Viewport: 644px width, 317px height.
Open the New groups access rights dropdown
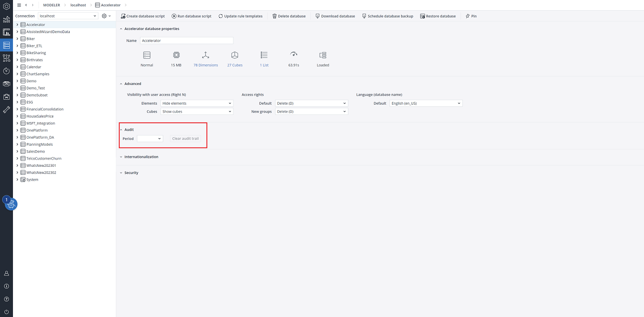coord(311,111)
